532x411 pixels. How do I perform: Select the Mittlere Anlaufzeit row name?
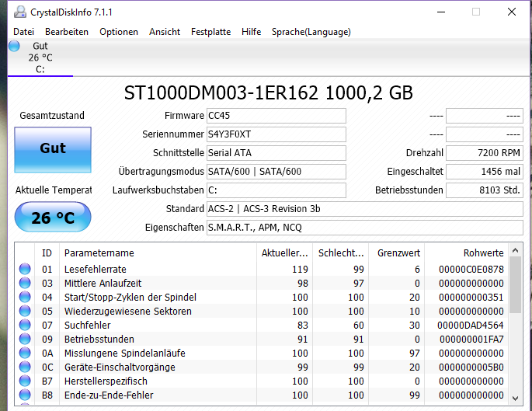(x=103, y=283)
